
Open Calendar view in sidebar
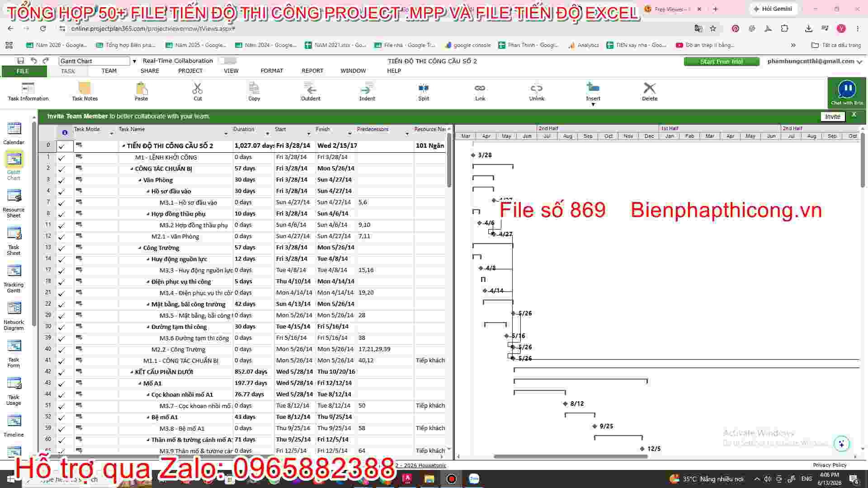click(x=14, y=129)
